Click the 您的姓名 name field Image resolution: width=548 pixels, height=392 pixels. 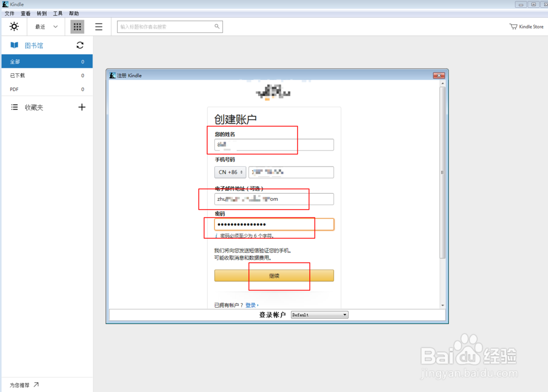point(274,145)
